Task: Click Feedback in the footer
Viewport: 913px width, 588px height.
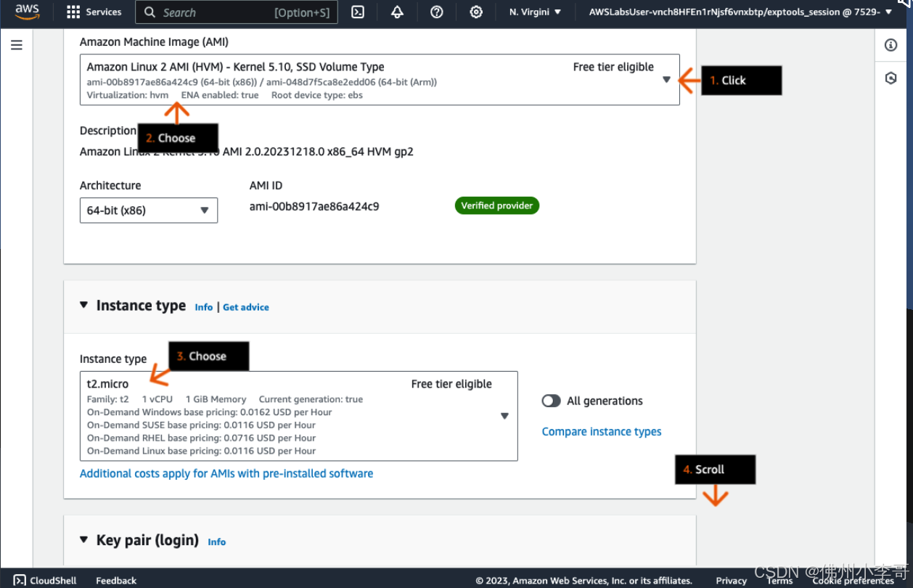Action: (116, 580)
